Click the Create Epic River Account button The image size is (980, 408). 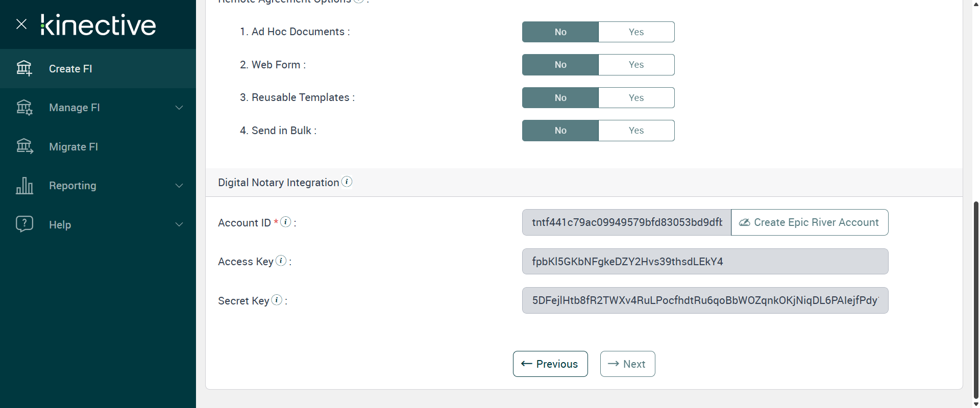click(x=810, y=222)
